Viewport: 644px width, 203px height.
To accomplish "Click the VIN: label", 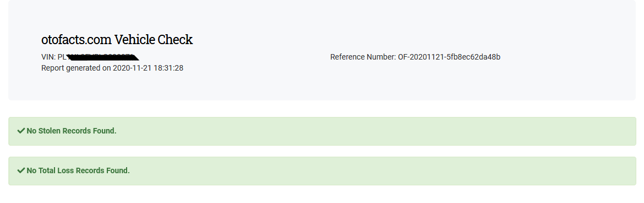I will (48, 57).
